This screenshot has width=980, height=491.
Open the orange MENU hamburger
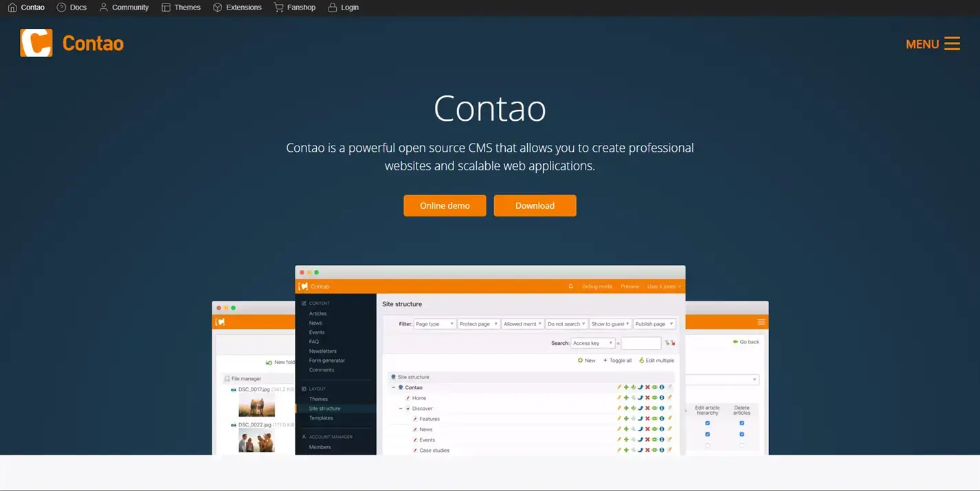(x=933, y=44)
